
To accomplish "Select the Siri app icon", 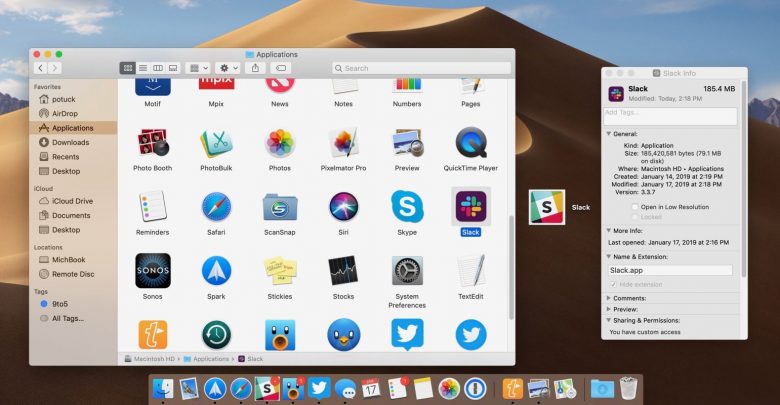I will tap(343, 207).
